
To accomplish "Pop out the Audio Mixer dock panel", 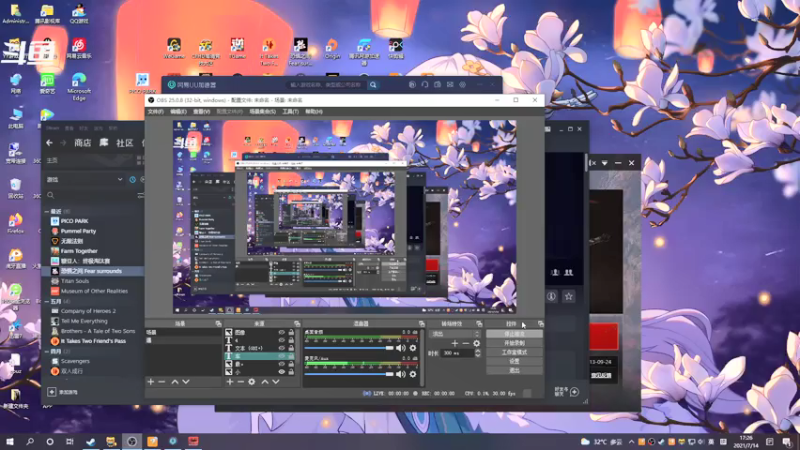I will pyautogui.click(x=421, y=323).
